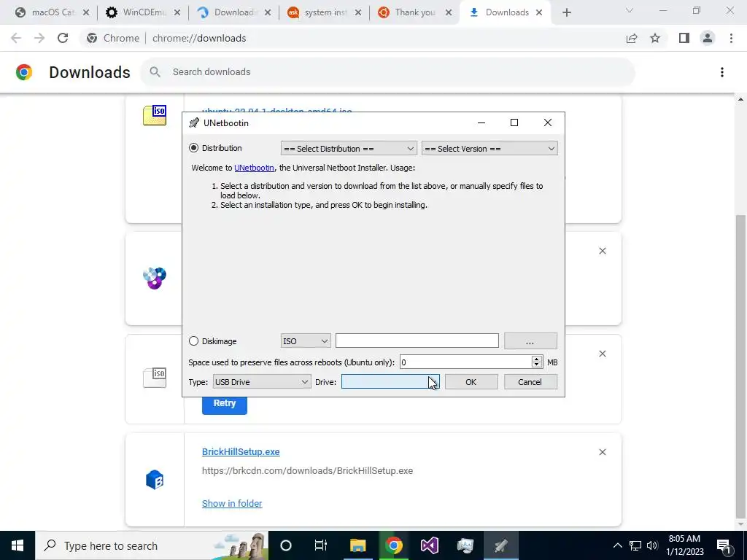
Task: Click the persistent space MB field
Action: (x=465, y=362)
